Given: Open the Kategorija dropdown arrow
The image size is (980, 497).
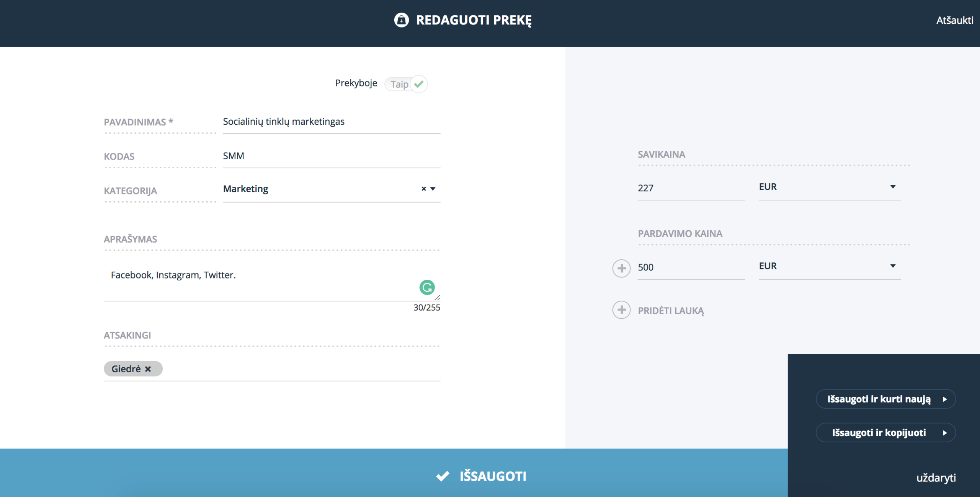Looking at the screenshot, I should (x=433, y=189).
